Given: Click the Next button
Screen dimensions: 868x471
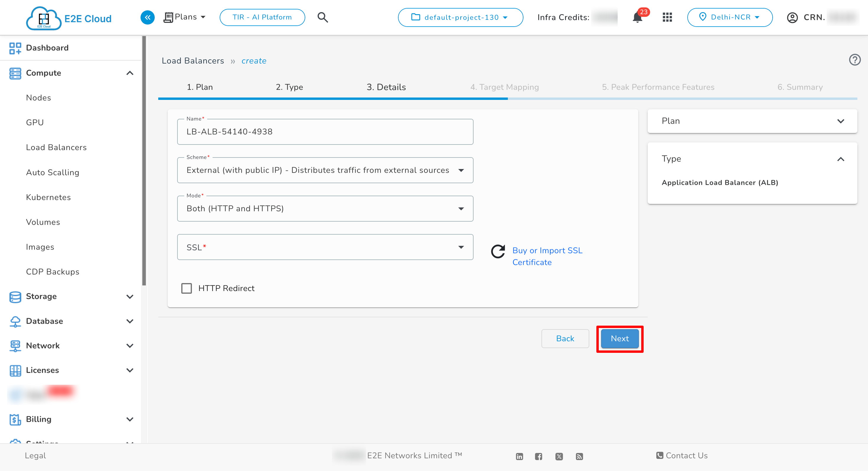Looking at the screenshot, I should 619,339.
